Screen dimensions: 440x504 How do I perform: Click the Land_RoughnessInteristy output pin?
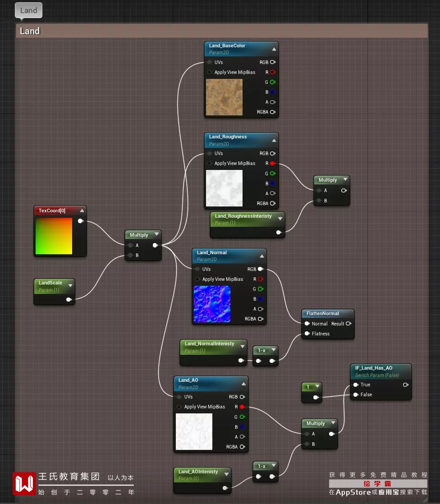[x=279, y=233]
